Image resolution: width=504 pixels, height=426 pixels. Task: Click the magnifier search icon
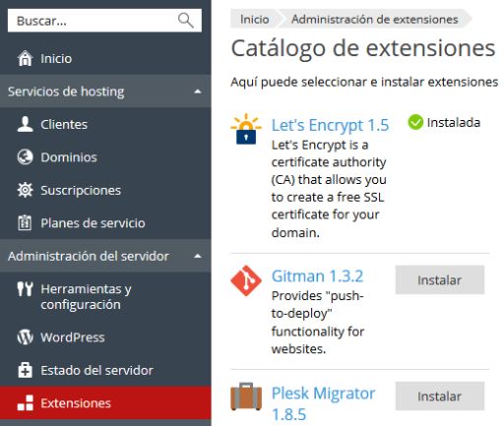pyautogui.click(x=186, y=21)
